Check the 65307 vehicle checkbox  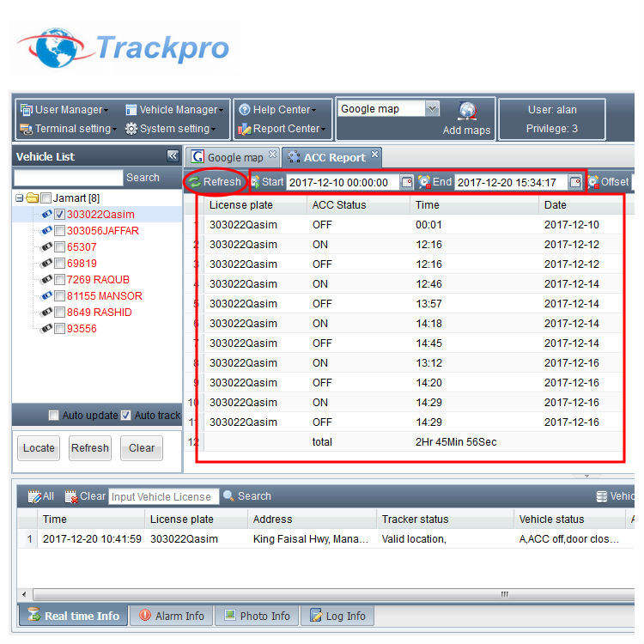pos(59,247)
